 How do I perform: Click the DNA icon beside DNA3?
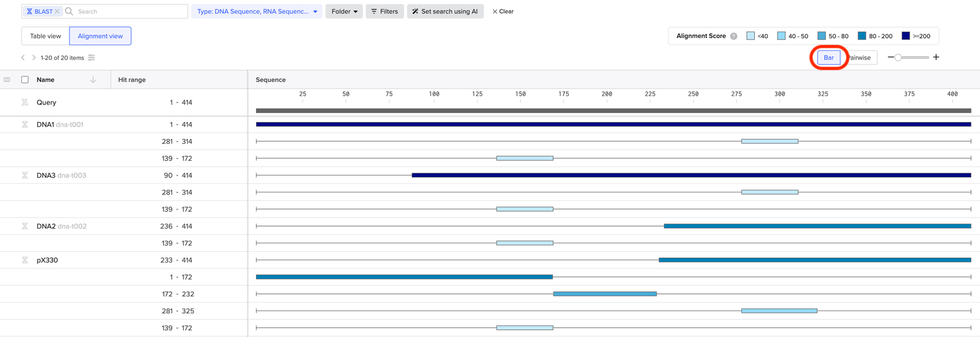coord(24,176)
